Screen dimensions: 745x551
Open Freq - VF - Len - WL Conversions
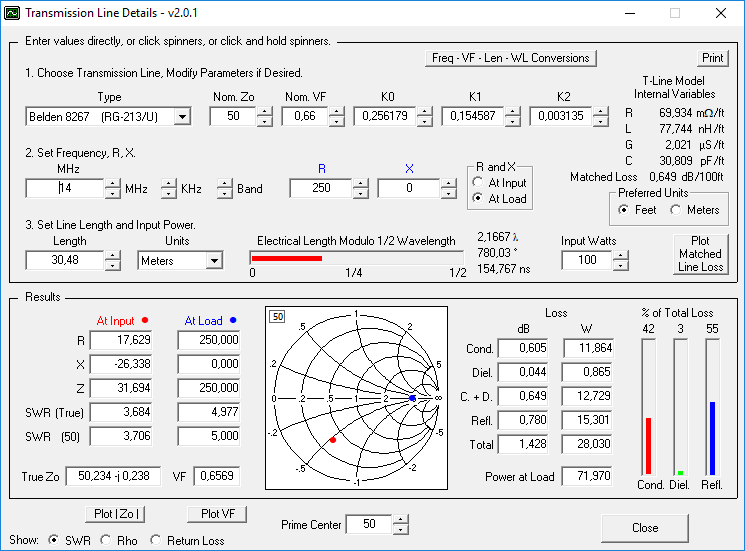coord(511,58)
